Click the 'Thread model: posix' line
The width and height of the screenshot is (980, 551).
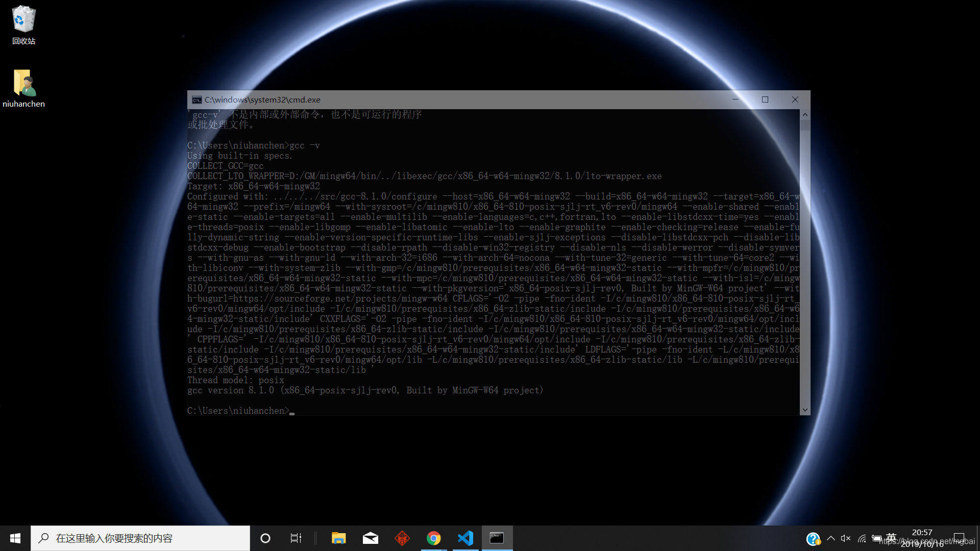pos(236,380)
